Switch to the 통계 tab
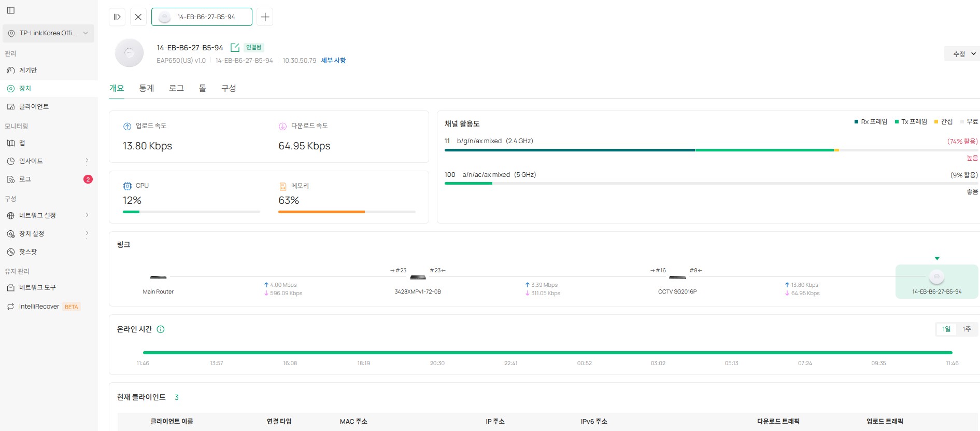 [146, 88]
